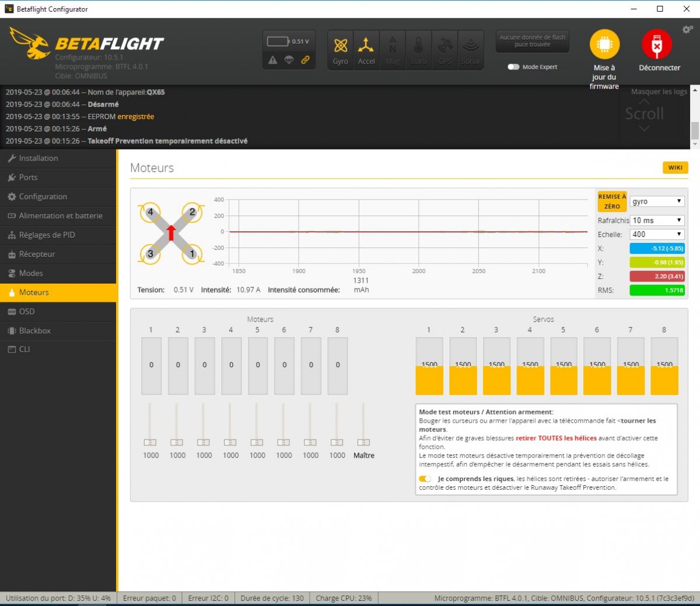Toggle the Mode Expert switch
The width and height of the screenshot is (700, 606).
513,67
